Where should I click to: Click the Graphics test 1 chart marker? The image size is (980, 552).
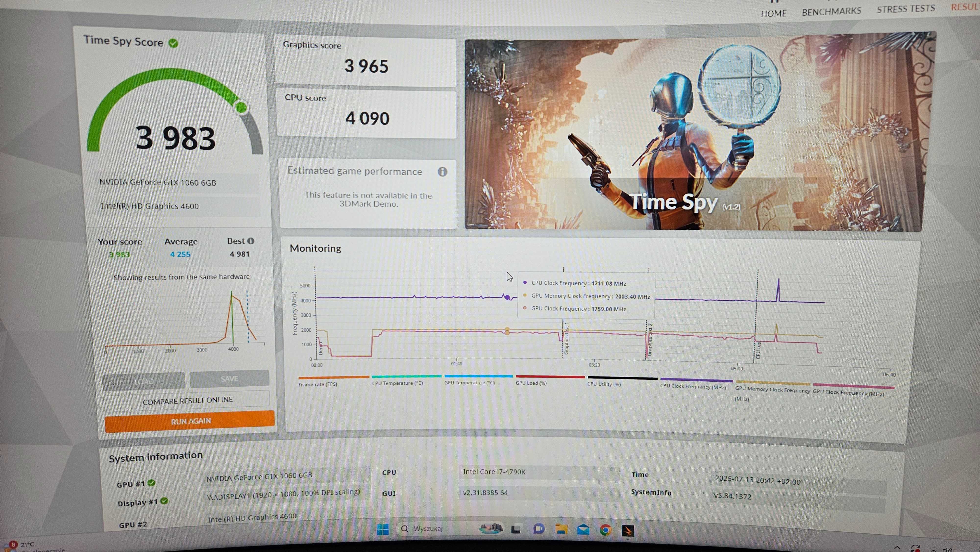click(x=566, y=339)
